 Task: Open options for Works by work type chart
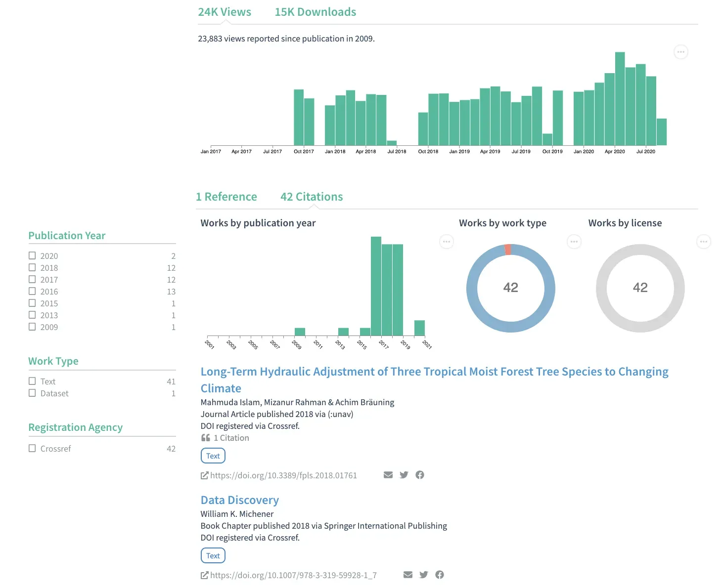[574, 242]
